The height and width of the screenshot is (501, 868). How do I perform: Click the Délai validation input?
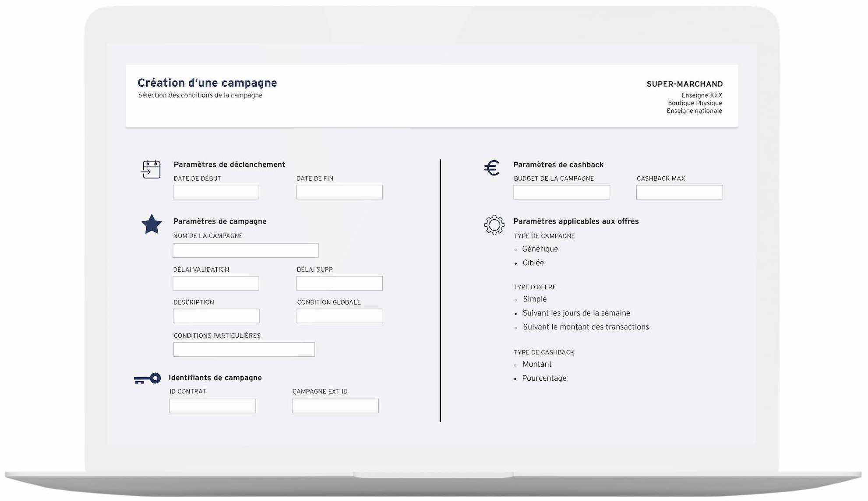tap(216, 283)
